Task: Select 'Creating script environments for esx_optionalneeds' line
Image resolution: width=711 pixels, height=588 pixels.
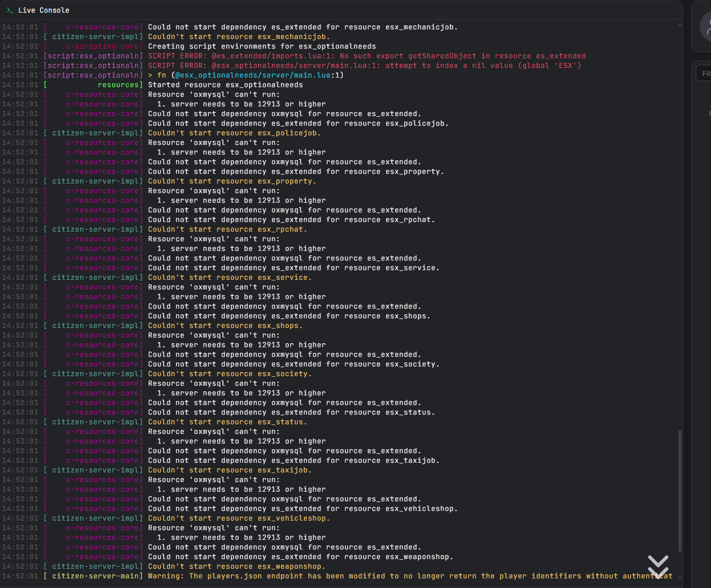Action: (262, 46)
